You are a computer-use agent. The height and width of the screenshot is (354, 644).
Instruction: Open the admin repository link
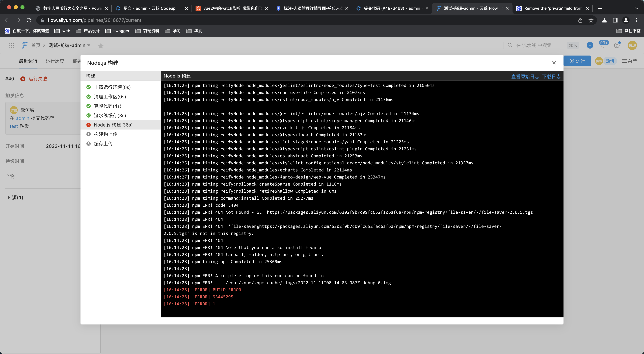[23, 118]
